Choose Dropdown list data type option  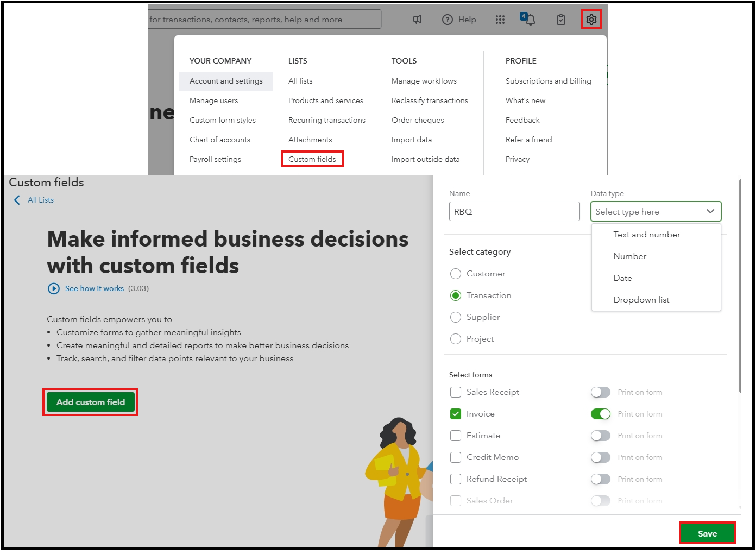point(641,300)
